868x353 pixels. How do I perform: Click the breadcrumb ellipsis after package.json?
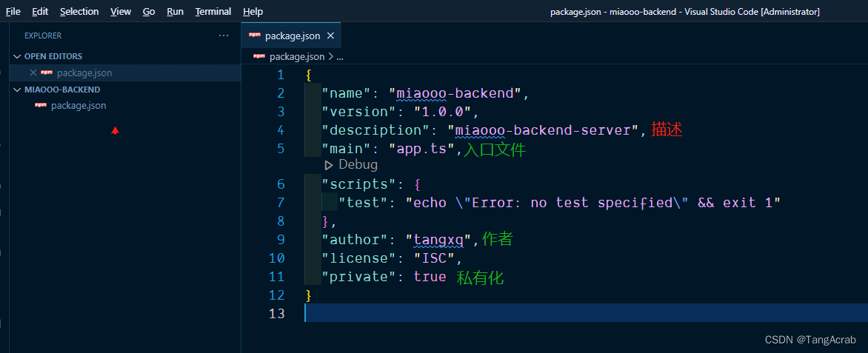pyautogui.click(x=340, y=57)
